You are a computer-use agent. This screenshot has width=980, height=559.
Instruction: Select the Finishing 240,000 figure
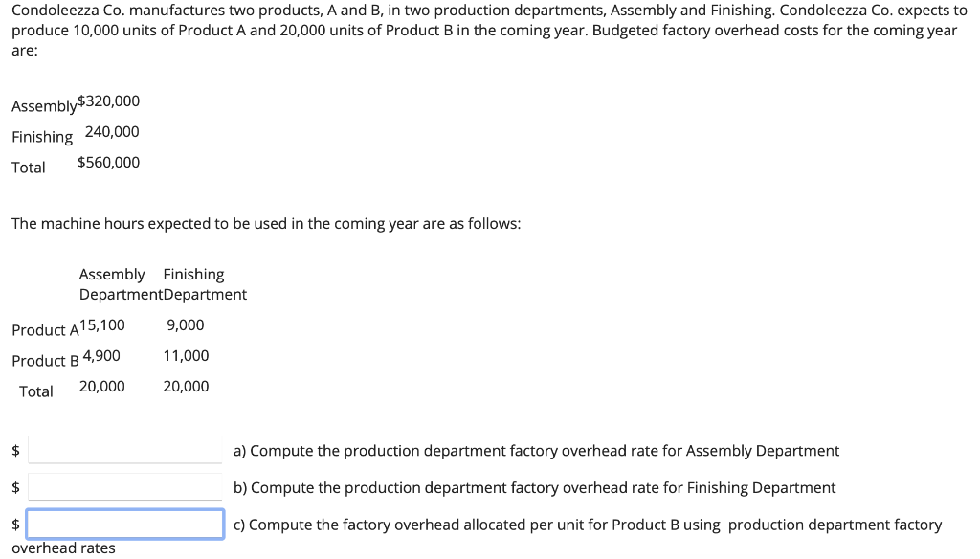pyautogui.click(x=112, y=131)
